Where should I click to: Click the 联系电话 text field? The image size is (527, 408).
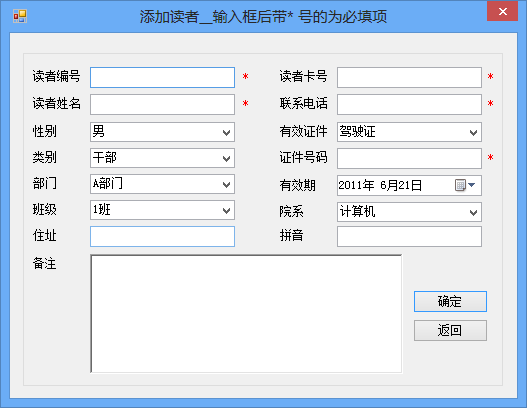[x=409, y=105]
